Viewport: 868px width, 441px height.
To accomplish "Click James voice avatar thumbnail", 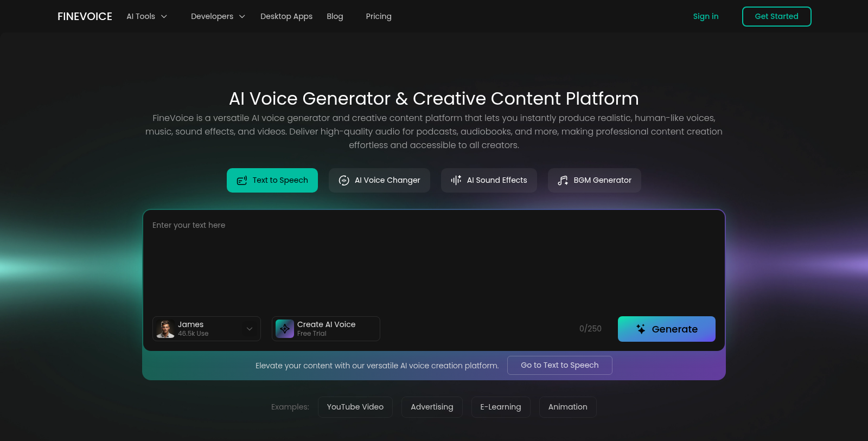I will point(165,329).
